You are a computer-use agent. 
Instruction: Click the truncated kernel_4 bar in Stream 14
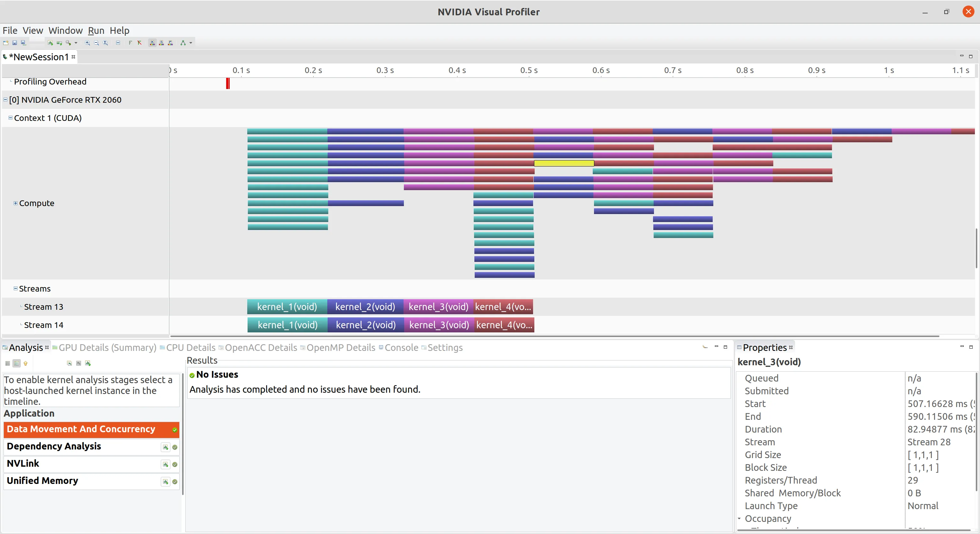[x=504, y=325]
